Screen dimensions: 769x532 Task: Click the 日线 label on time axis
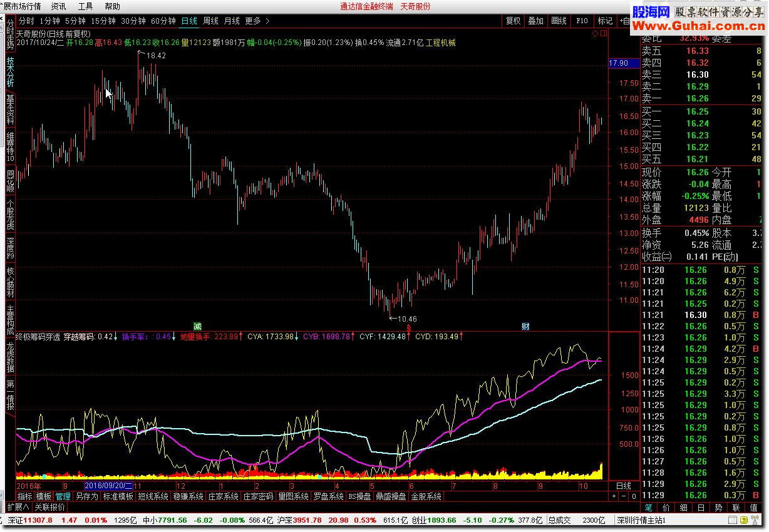624,486
